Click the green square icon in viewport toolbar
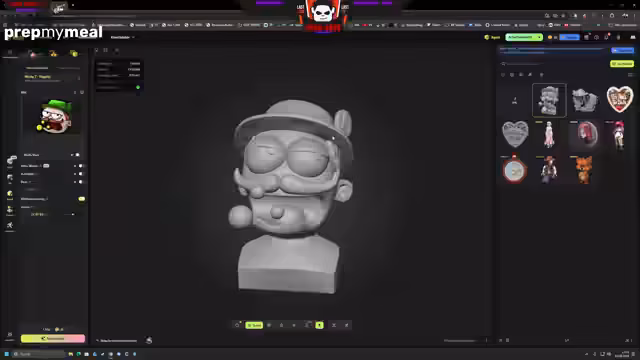Screen dimensions: 640x360 click(320, 325)
